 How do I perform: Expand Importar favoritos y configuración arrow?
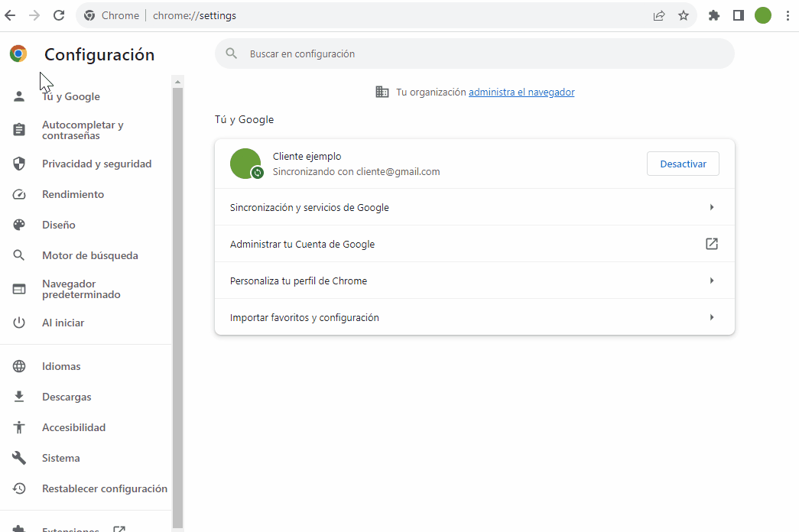coord(711,317)
